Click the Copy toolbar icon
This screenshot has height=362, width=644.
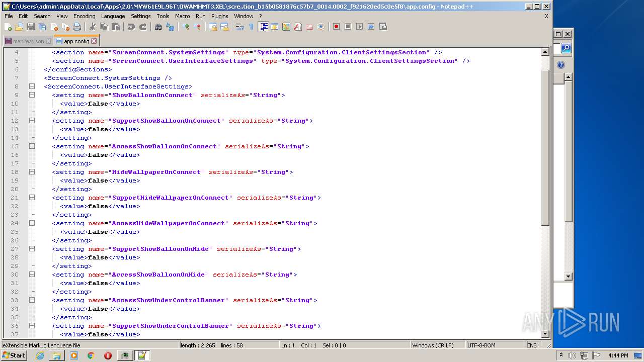coord(104,27)
